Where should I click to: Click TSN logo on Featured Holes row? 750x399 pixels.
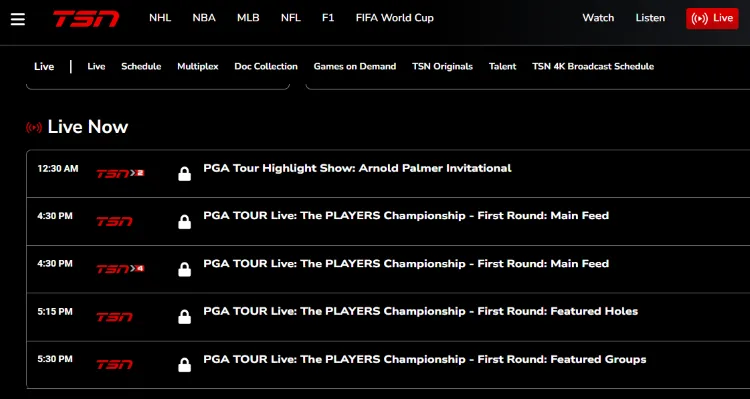[x=114, y=317]
